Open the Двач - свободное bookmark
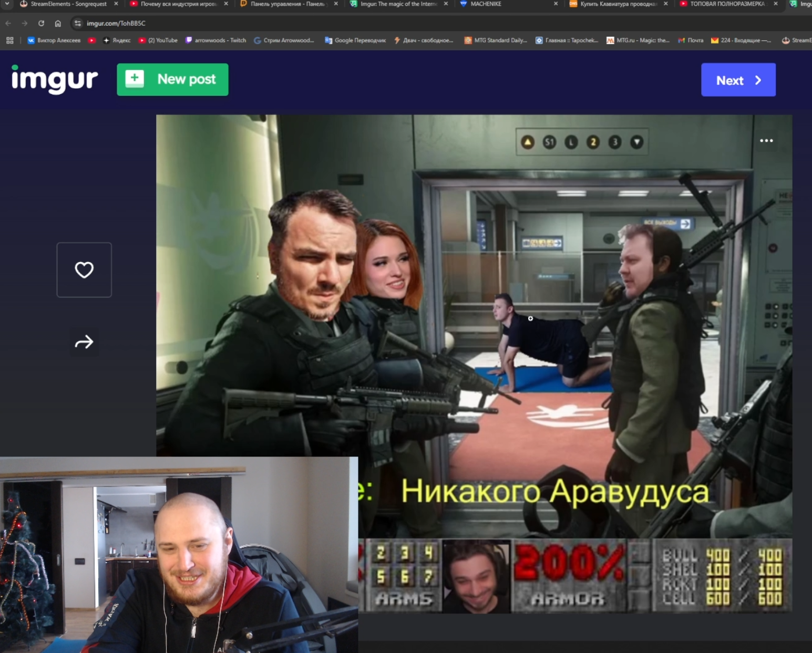The image size is (812, 653). tap(423, 40)
